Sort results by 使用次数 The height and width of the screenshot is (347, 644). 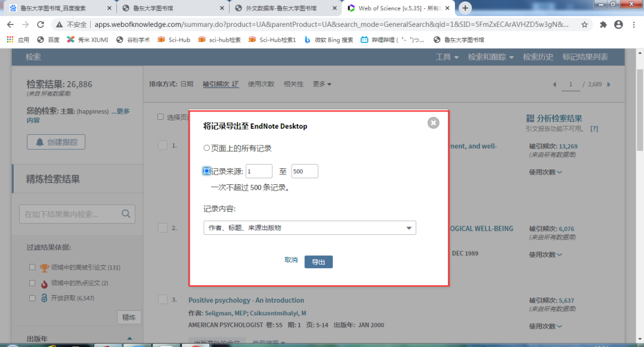261,84
